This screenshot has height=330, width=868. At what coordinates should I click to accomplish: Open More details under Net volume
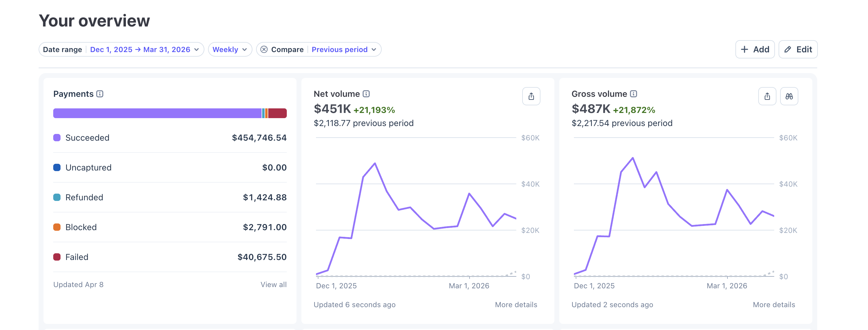(516, 305)
